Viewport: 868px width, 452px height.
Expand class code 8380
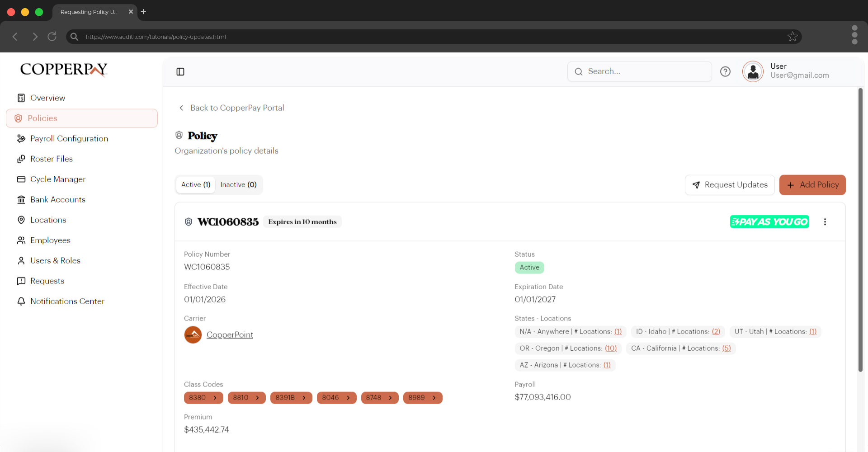click(203, 398)
